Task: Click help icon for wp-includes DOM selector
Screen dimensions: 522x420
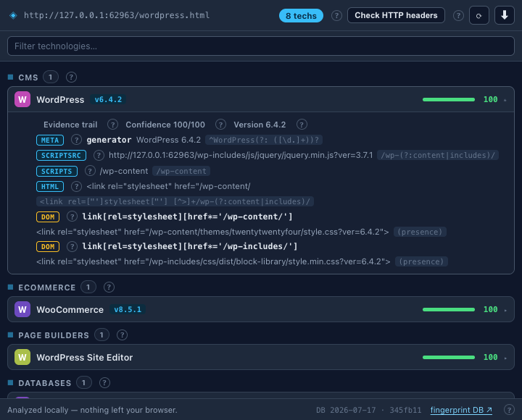Action: pyautogui.click(x=72, y=246)
